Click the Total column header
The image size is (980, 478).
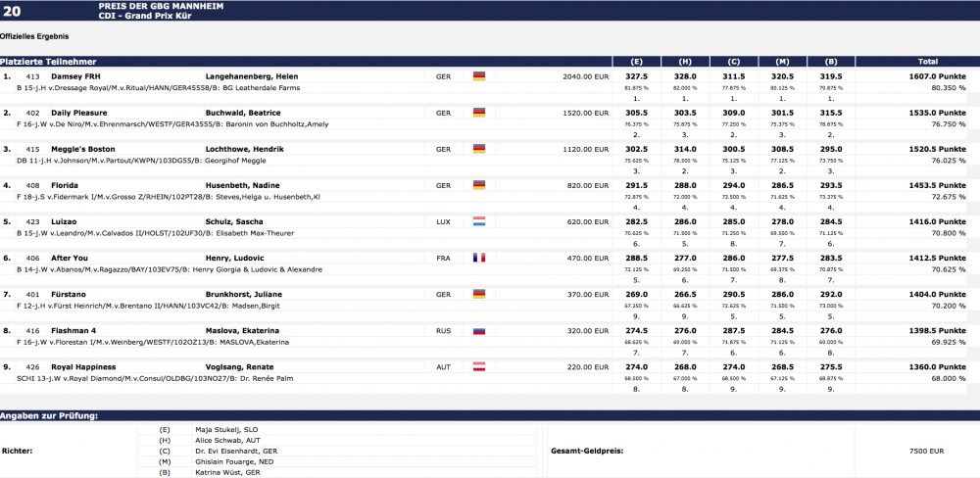[x=927, y=61]
